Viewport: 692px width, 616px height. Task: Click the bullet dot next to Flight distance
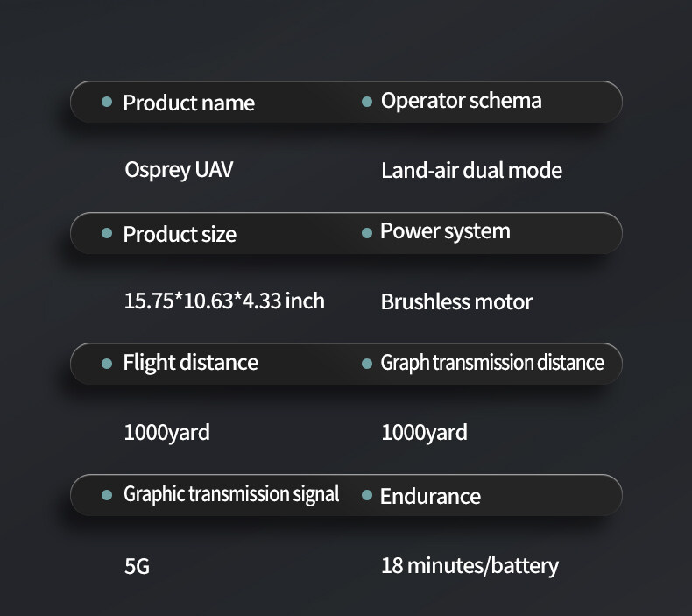(107, 363)
